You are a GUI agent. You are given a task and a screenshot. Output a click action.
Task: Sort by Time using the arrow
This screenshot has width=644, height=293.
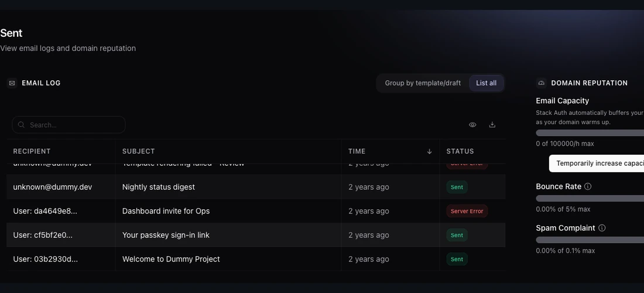tap(429, 151)
